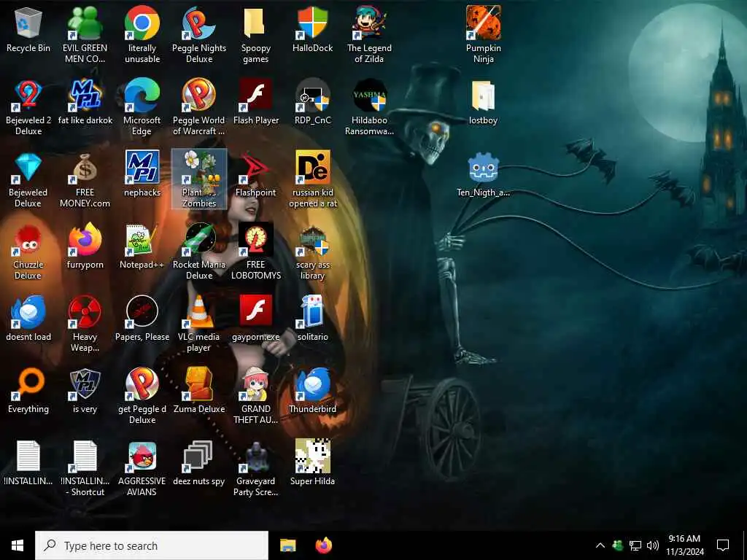Open the clock showing 9:16 AM
The image size is (747, 560).
coord(684,545)
